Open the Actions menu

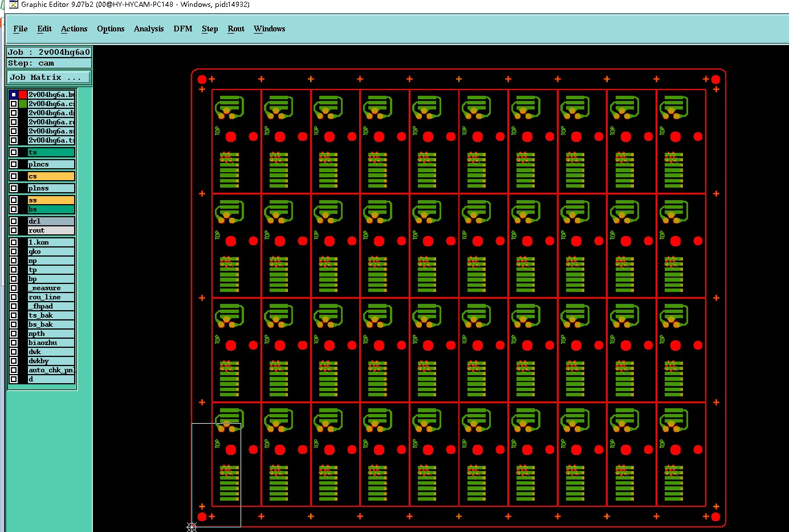click(74, 29)
